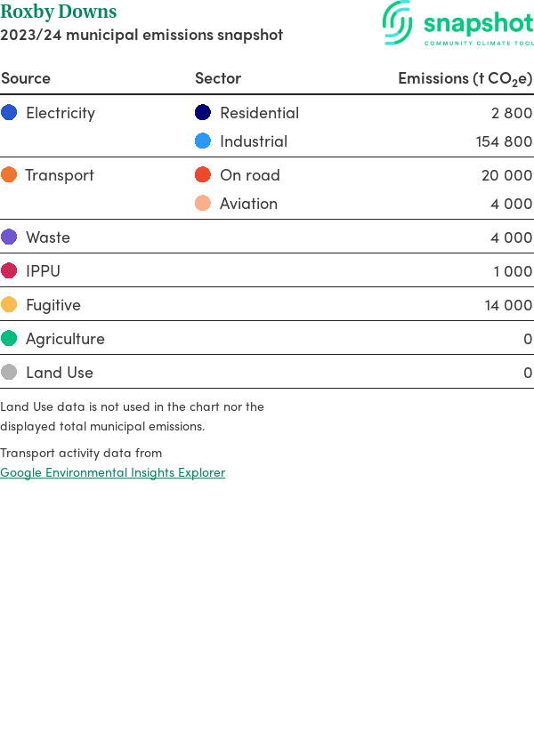Click the Source column header
This screenshot has width=534, height=756.
26,78
